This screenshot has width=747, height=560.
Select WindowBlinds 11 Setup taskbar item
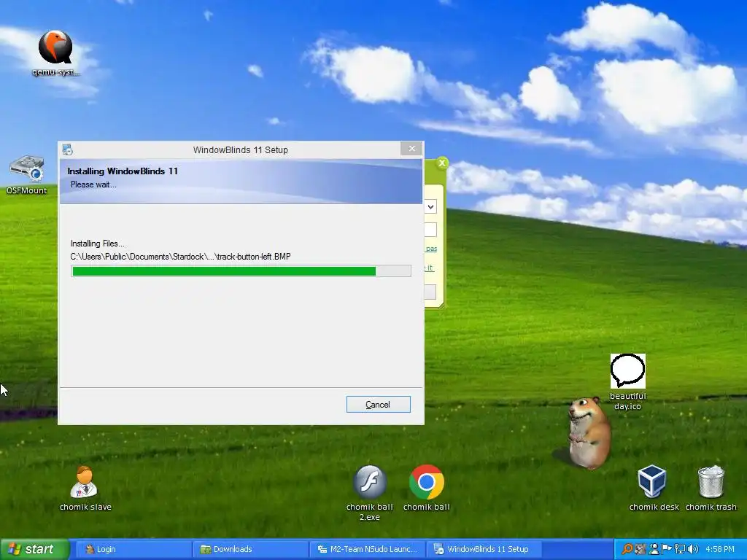[x=484, y=549]
